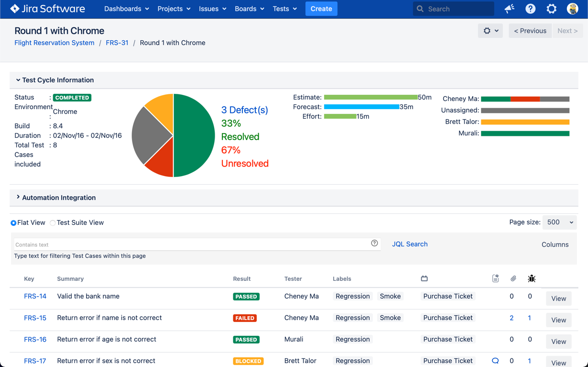Click the comment bubble icon on FRS-17
This screenshot has height=367, width=588.
495,361
